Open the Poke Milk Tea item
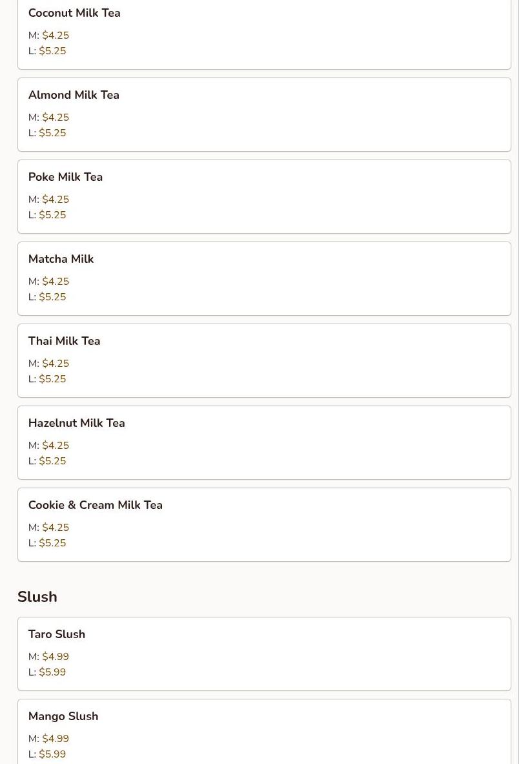This screenshot has width=532, height=764. coord(264,196)
